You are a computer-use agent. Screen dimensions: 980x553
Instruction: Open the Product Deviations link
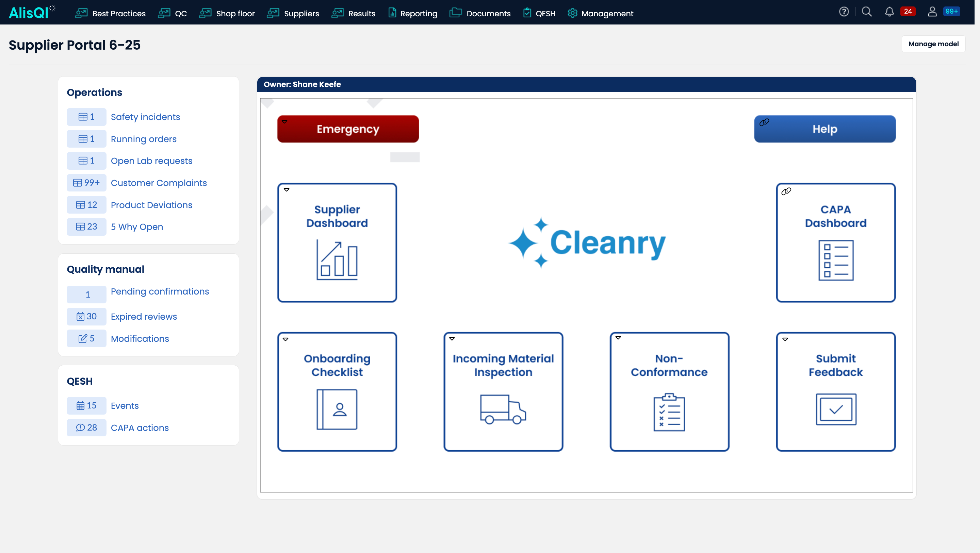tap(151, 205)
